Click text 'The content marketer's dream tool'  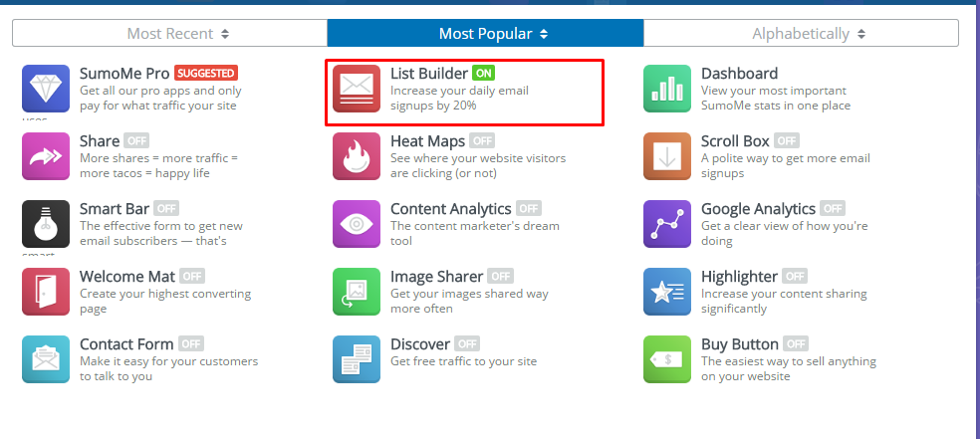coord(474,233)
